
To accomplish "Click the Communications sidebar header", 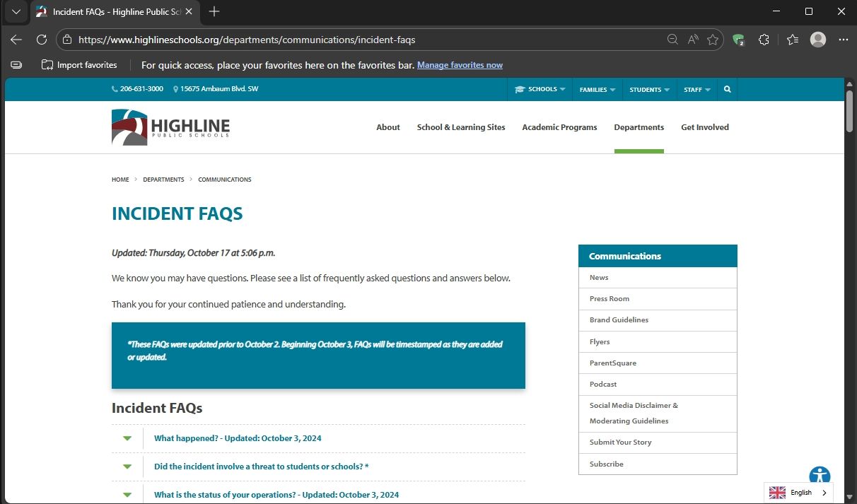I will pyautogui.click(x=658, y=256).
